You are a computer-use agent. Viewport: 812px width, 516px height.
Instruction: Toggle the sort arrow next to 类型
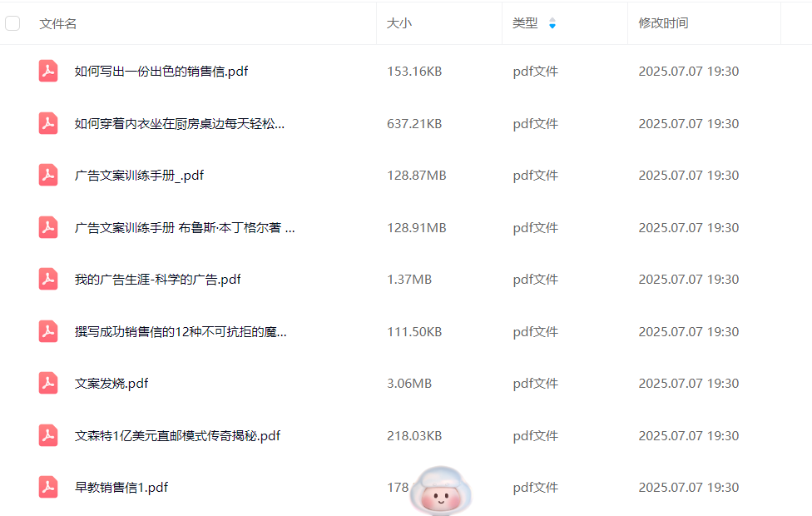click(x=552, y=24)
